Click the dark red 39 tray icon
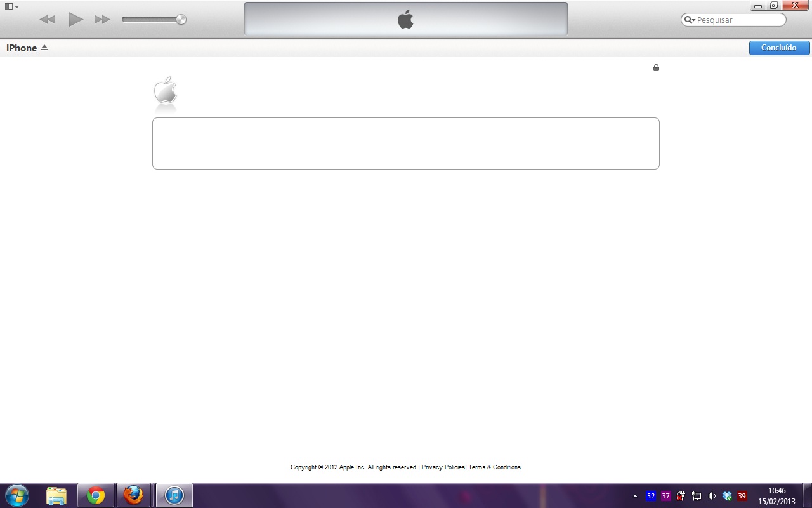 [742, 496]
